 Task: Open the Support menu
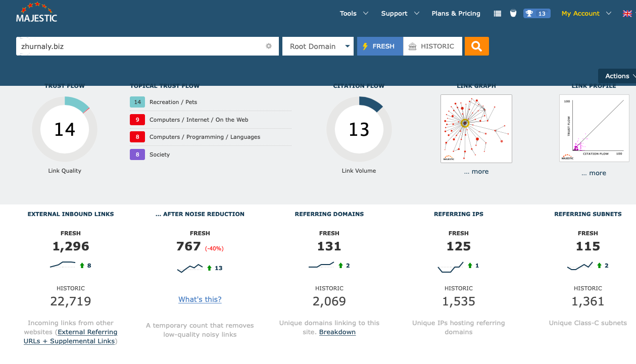(x=400, y=14)
